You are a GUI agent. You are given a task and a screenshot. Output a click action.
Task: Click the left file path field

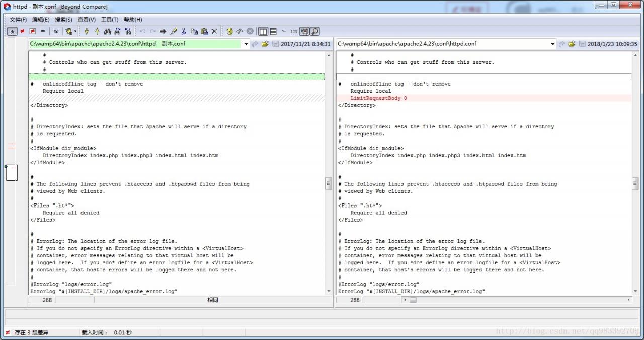[x=136, y=44]
